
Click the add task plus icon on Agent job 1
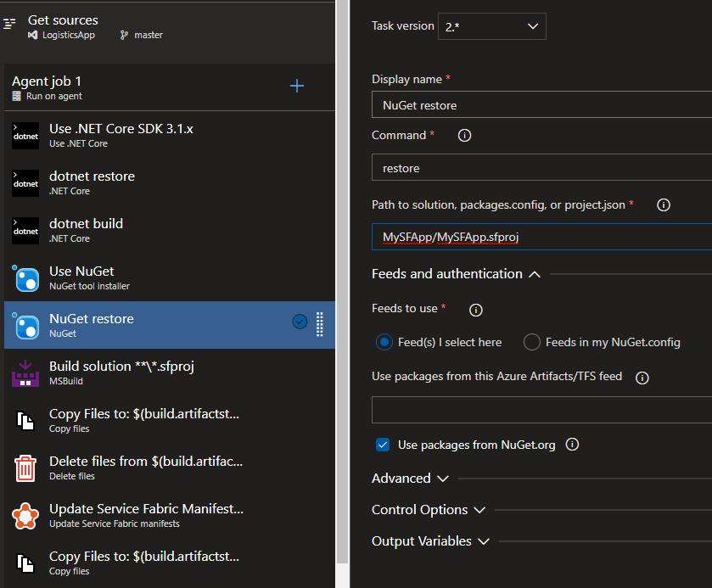(x=297, y=86)
